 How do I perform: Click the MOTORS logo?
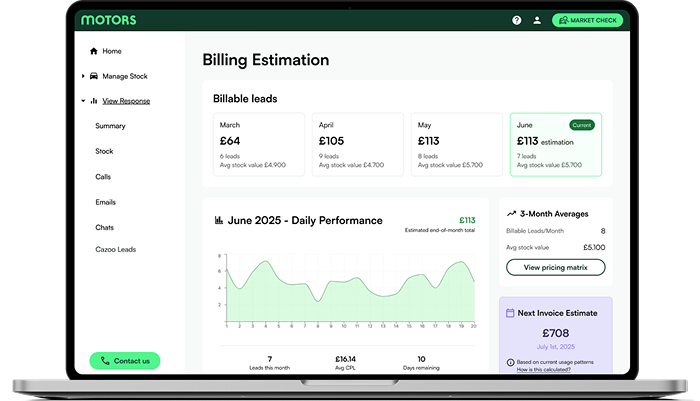coord(109,20)
